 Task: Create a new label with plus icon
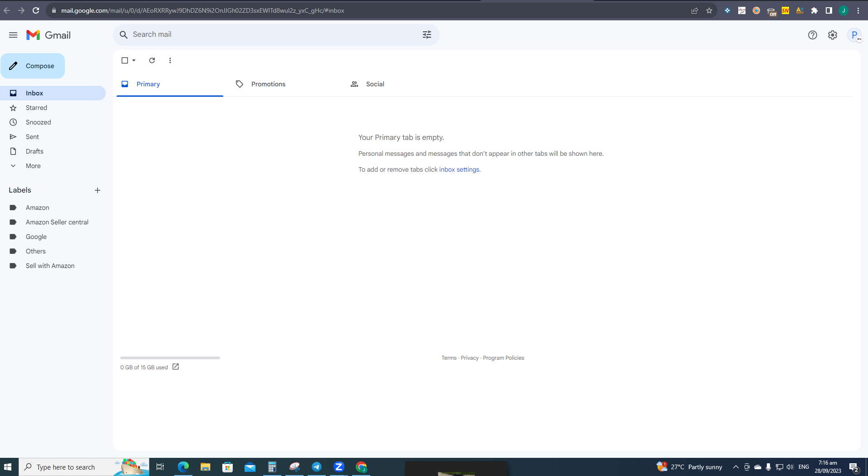[x=98, y=190]
